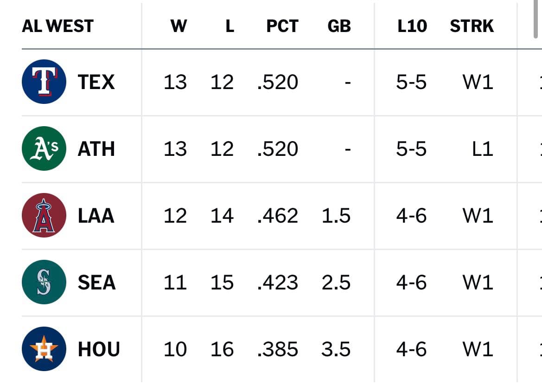The height and width of the screenshot is (392, 542).
Task: Sort by L10 column header
Action: (x=412, y=26)
